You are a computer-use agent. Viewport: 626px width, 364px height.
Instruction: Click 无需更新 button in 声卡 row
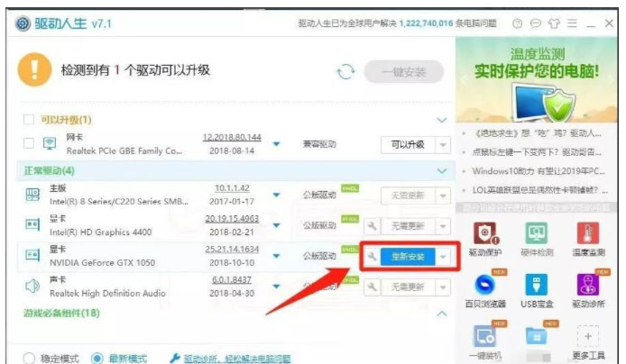tap(408, 287)
